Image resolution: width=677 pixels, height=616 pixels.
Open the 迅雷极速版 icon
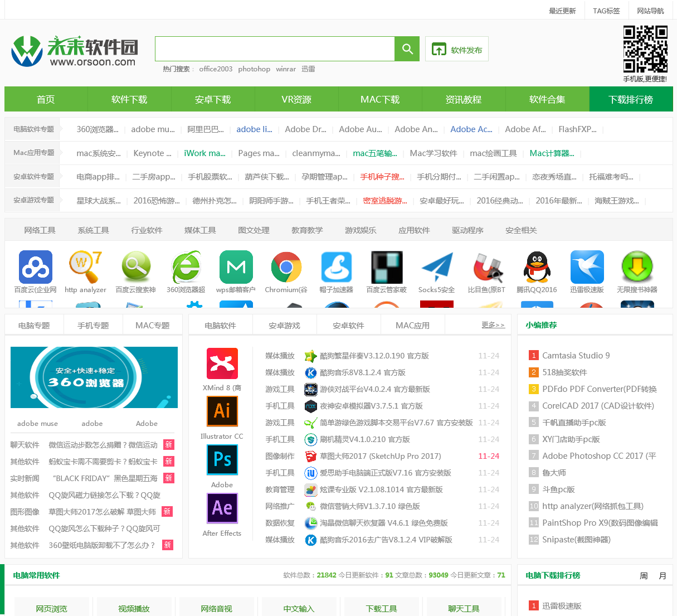click(587, 267)
